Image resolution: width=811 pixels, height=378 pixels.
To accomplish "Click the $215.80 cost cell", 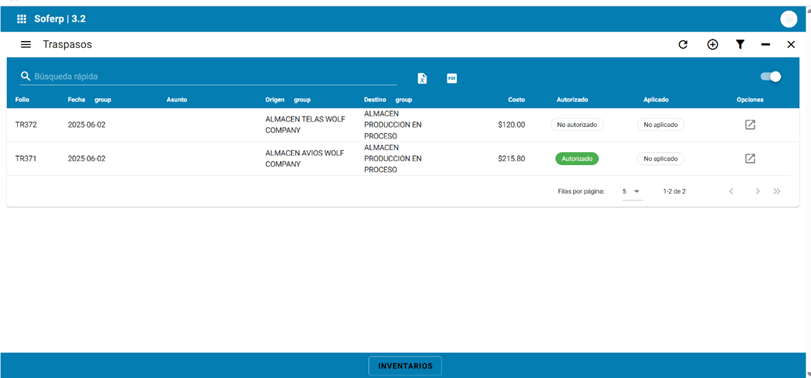I will (x=512, y=159).
